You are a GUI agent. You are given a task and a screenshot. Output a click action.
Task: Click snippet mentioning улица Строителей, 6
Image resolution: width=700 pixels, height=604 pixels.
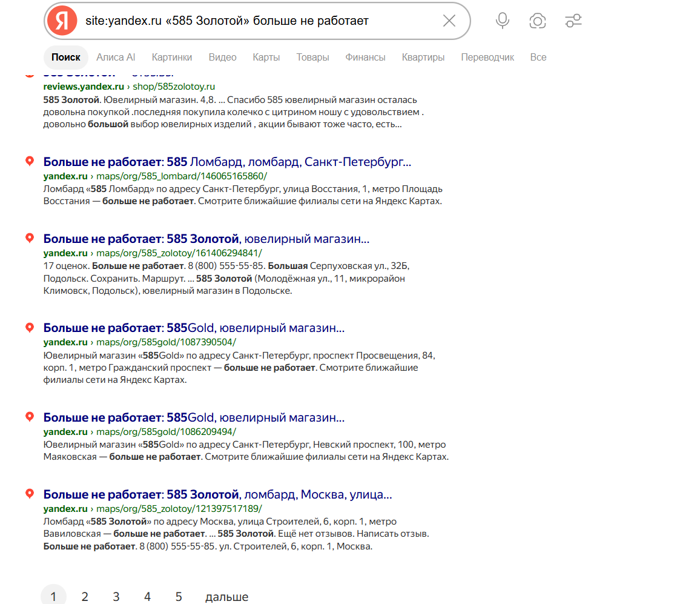point(236,533)
